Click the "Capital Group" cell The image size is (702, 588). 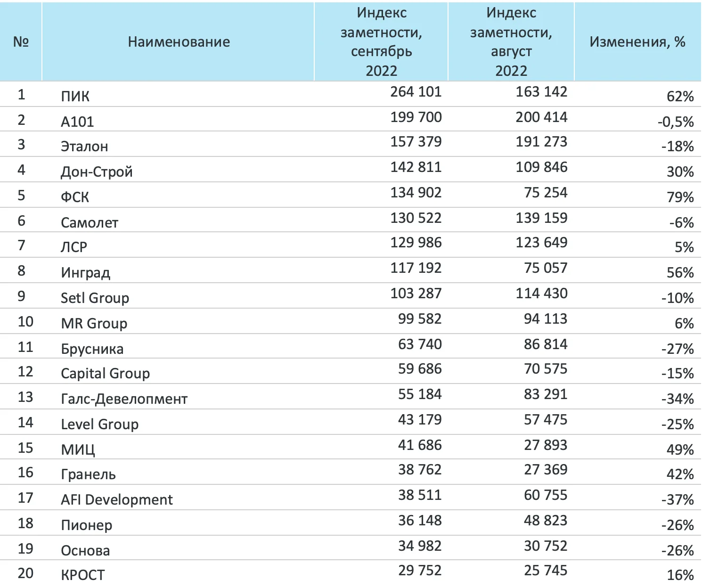105,373
